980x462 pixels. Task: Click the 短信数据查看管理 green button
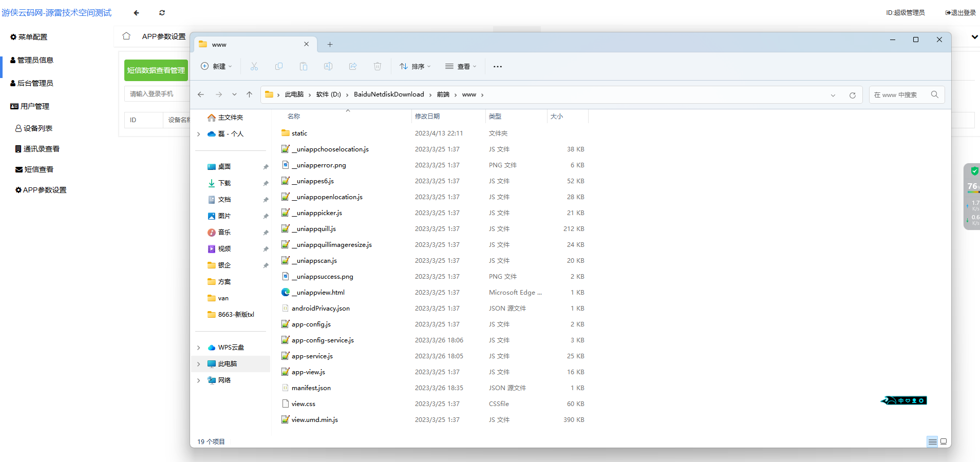click(156, 70)
